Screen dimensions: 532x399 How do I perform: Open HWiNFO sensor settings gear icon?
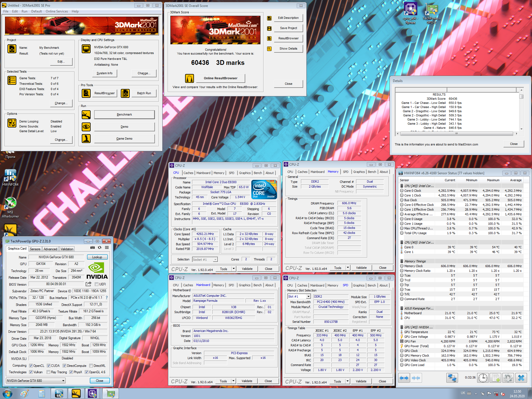[x=508, y=378]
